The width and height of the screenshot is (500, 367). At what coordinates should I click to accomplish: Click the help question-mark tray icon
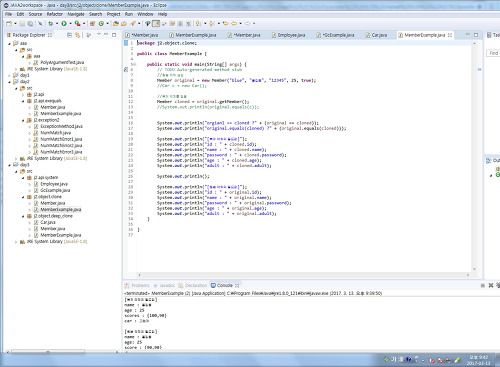409,360
